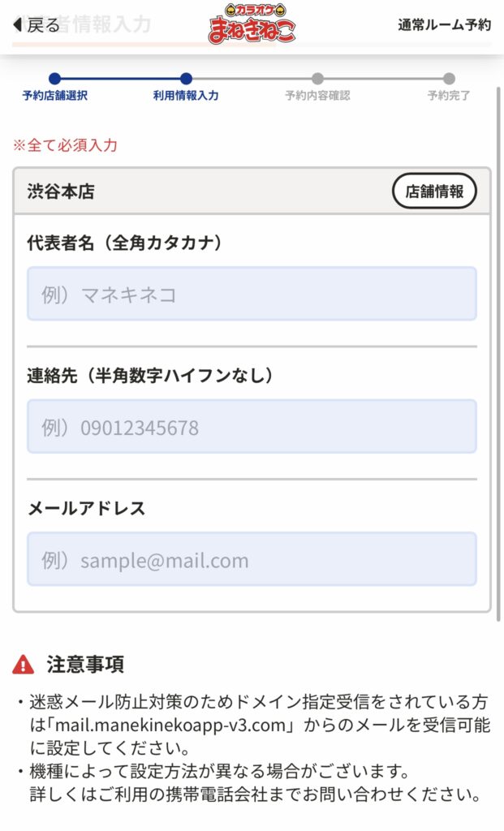Select the 予約完了 step dot
Image resolution: width=504 pixels, height=831 pixels.
449,79
